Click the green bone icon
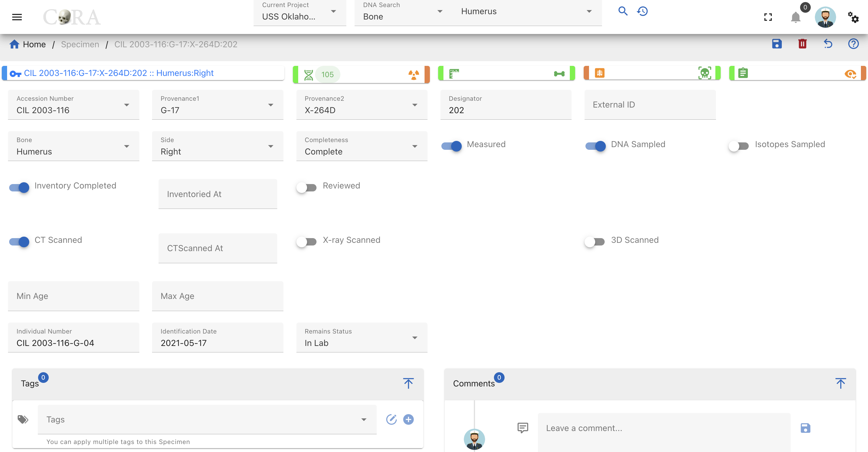The height and width of the screenshot is (452, 868). [559, 74]
